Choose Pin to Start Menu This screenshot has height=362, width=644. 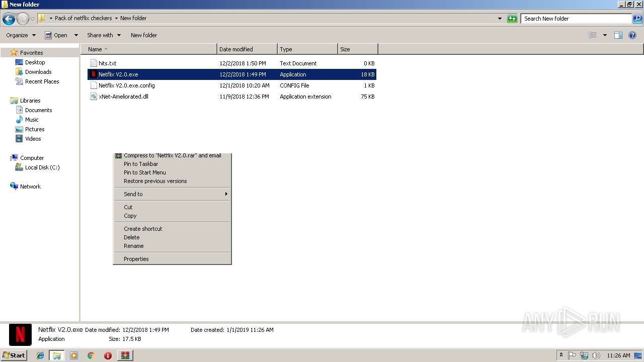172,172
